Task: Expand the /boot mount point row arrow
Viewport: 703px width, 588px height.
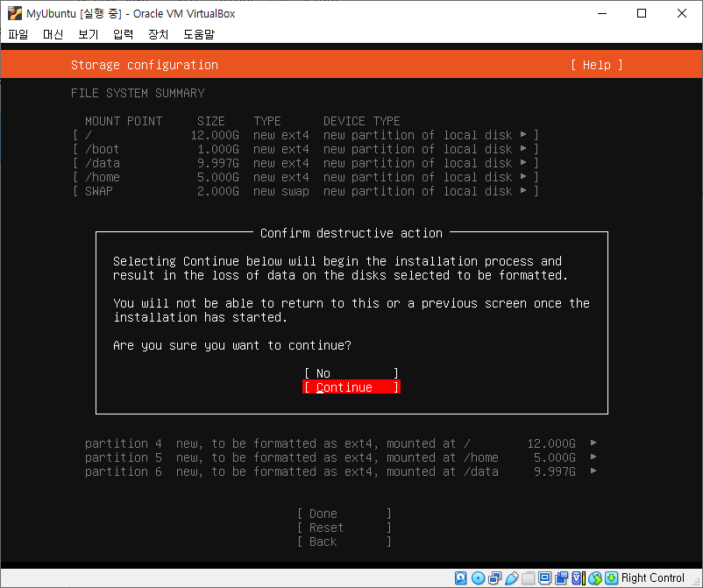Action: tap(523, 148)
